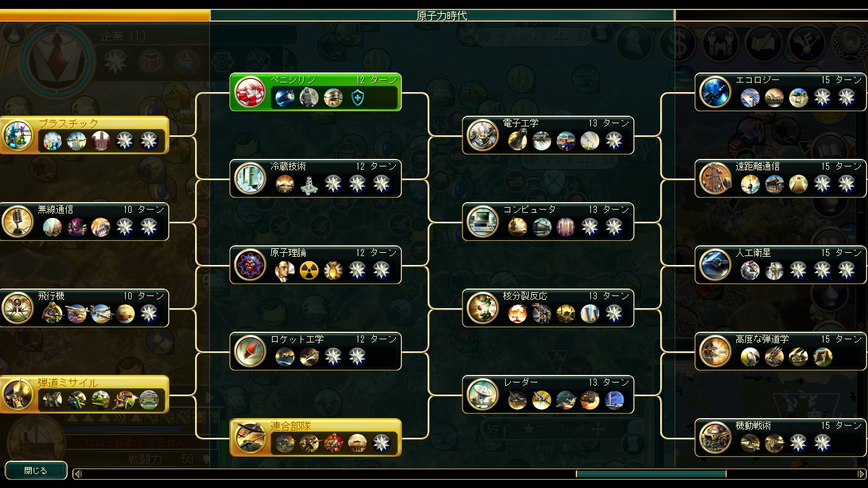The width and height of the screenshot is (868, 488).
Task: Select the ロケット工学 rocket icon
Action: 250,351
